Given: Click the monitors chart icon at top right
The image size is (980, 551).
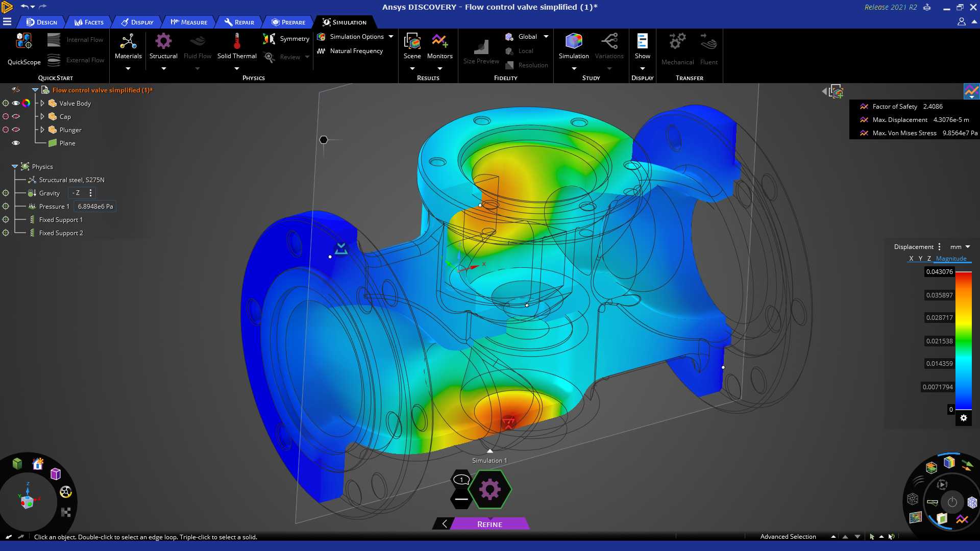Looking at the screenshot, I should (x=971, y=91).
